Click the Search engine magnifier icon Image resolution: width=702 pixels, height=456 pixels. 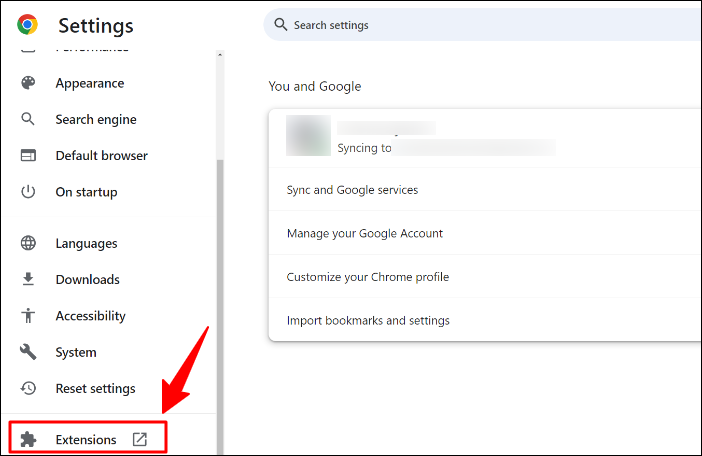pyautogui.click(x=29, y=120)
